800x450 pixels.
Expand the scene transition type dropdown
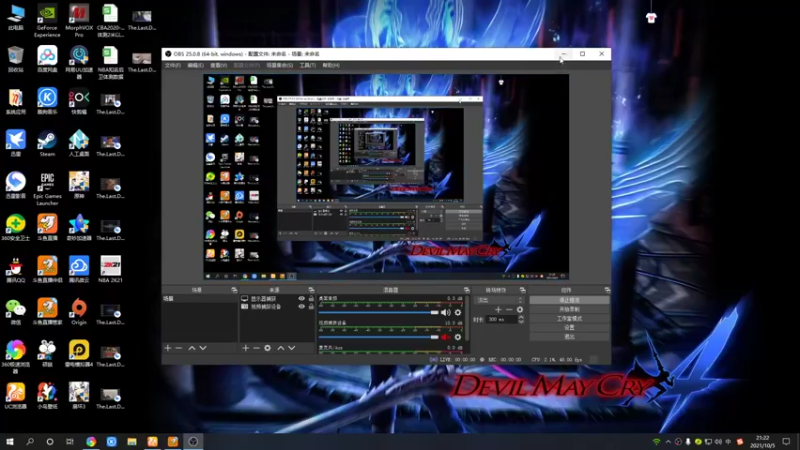click(499, 300)
